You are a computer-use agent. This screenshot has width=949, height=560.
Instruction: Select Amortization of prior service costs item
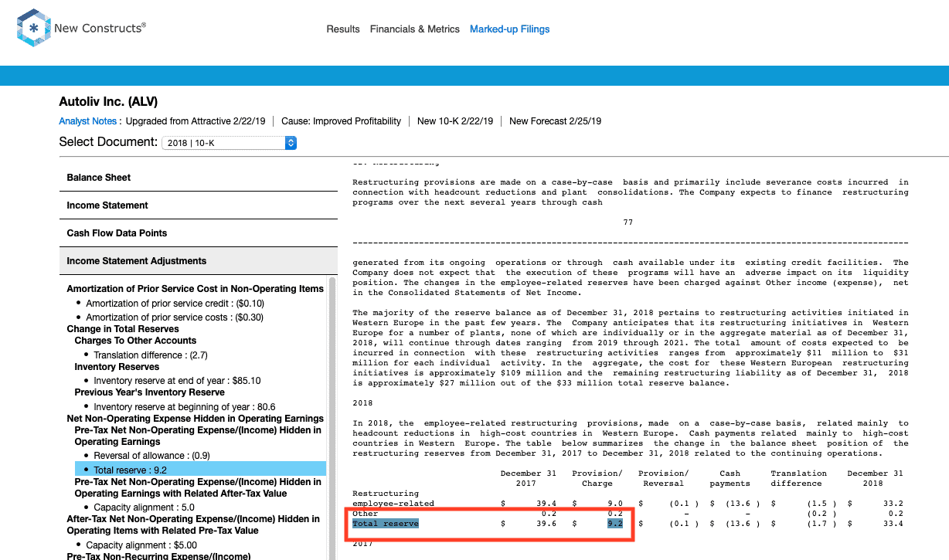click(174, 317)
